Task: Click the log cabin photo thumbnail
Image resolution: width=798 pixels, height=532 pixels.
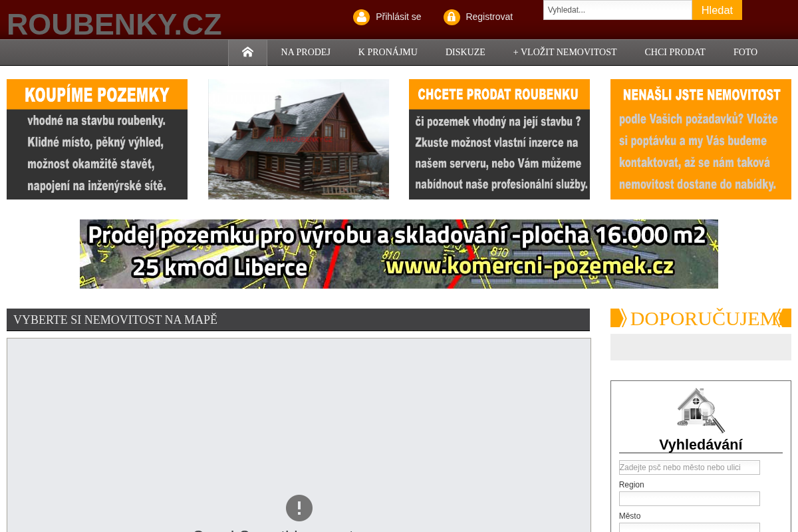Action: pyautogui.click(x=299, y=139)
